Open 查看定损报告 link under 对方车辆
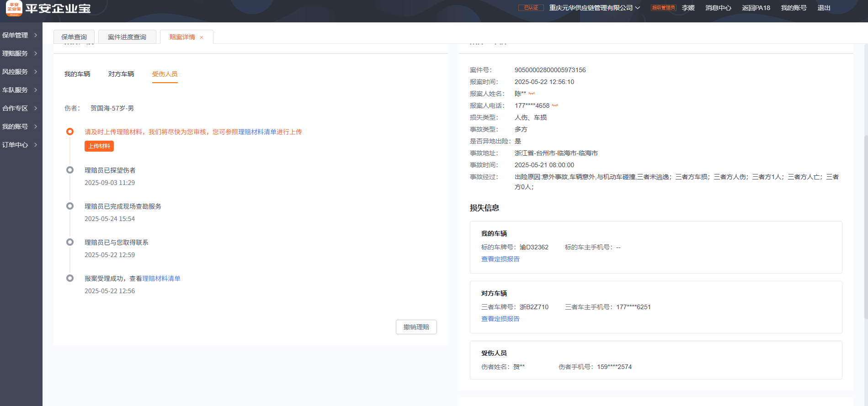 click(500, 319)
